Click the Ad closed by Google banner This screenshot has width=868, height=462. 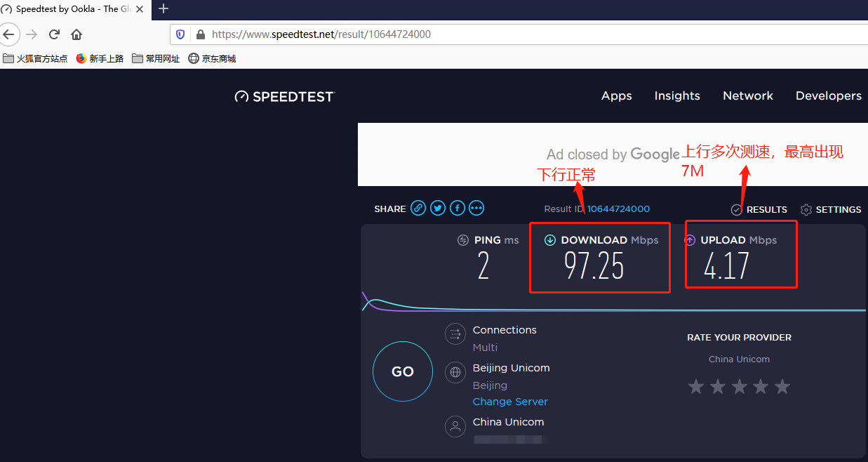coord(613,154)
